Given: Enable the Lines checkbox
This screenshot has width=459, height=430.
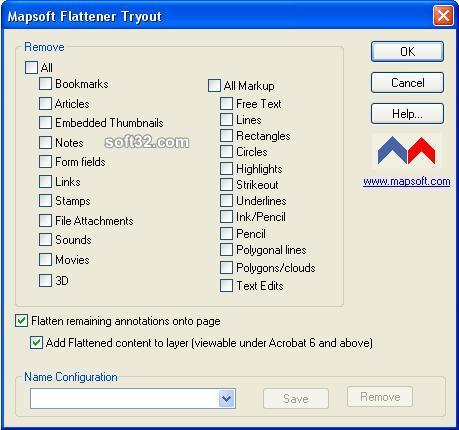Looking at the screenshot, I should click(226, 119).
